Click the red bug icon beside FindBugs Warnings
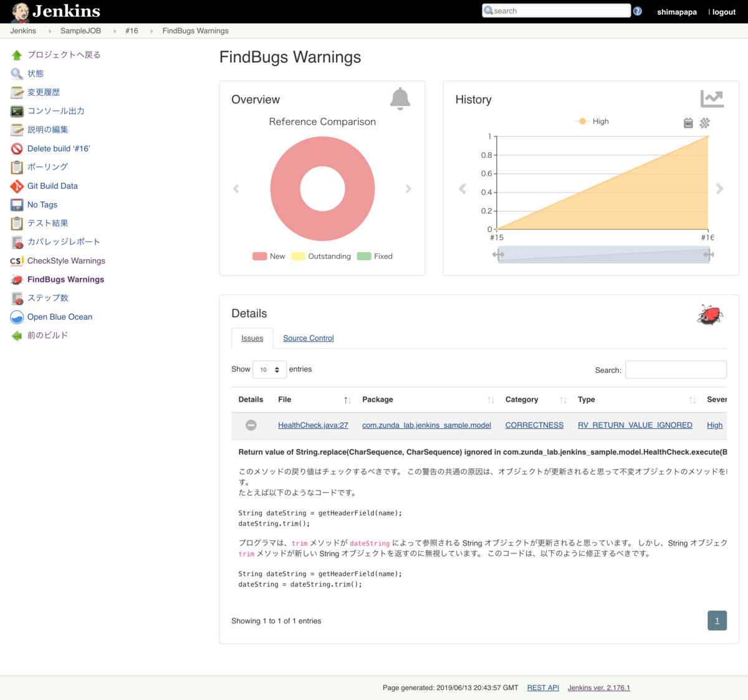Screen dimensions: 748x700 pyautogui.click(x=17, y=280)
